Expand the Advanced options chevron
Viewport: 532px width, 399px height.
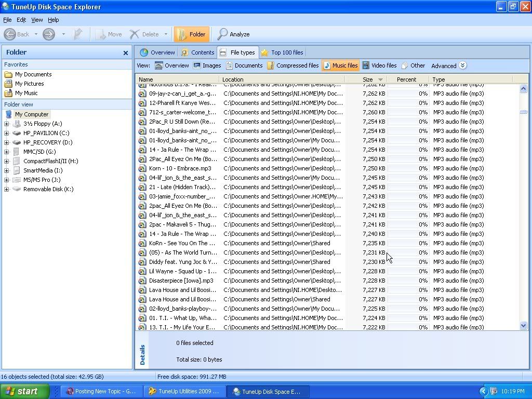click(463, 65)
